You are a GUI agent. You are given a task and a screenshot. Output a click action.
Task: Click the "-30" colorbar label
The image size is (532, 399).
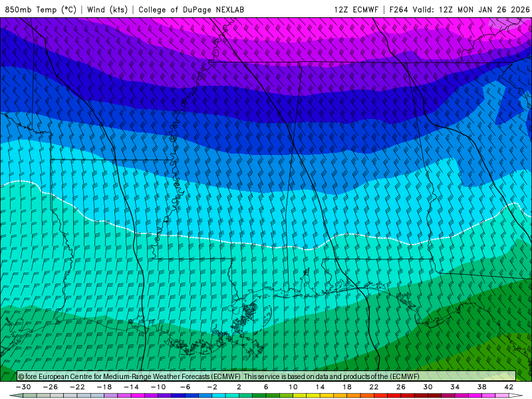[x=23, y=387]
